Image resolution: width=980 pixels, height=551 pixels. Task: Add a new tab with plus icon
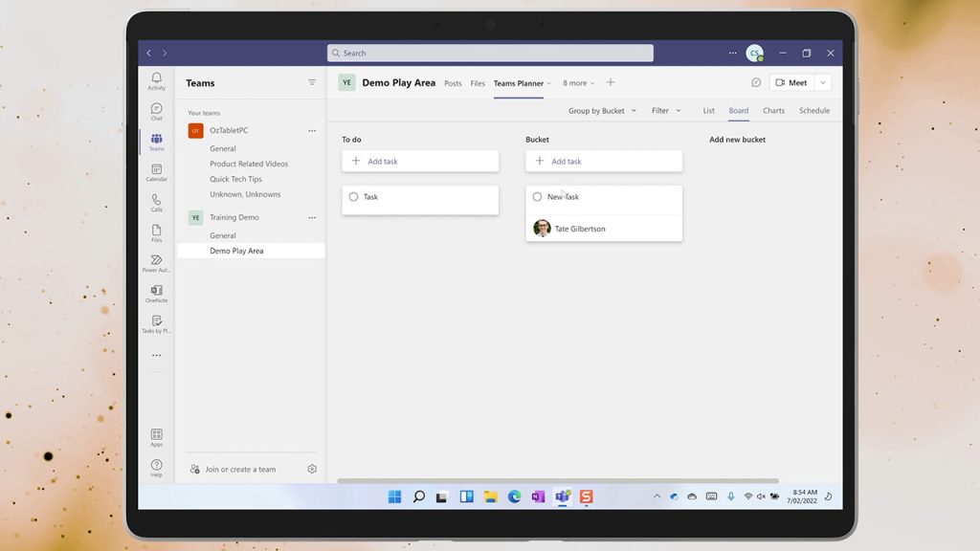click(611, 82)
